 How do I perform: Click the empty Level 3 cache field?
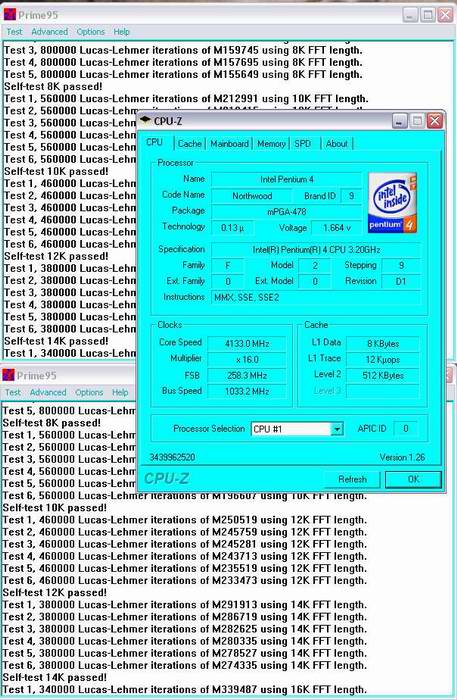coord(383,392)
